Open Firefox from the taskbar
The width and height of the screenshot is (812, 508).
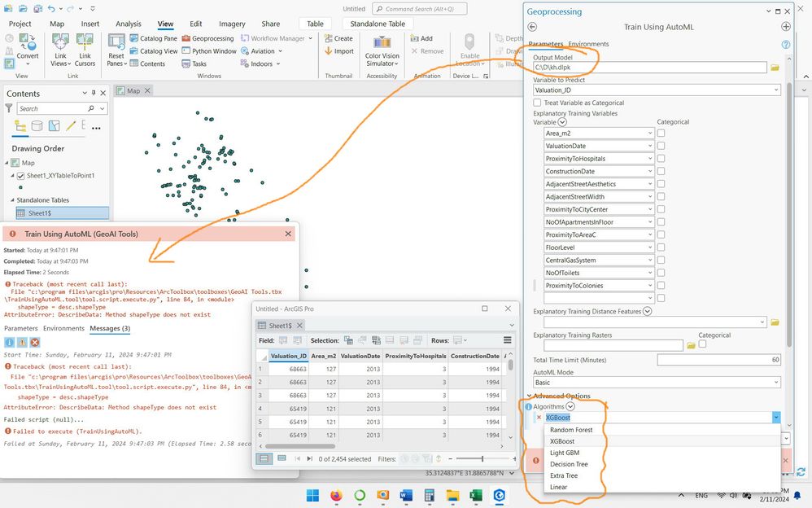336,496
